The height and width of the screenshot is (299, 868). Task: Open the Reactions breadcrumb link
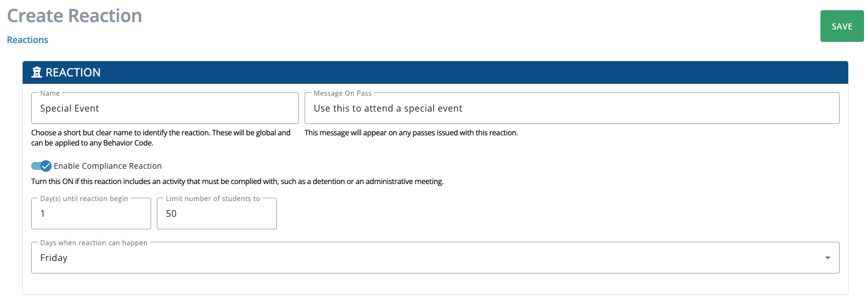tap(27, 40)
